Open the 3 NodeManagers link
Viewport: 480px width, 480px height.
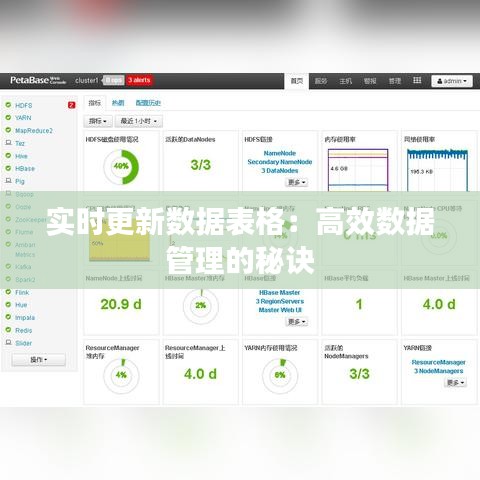point(438,371)
